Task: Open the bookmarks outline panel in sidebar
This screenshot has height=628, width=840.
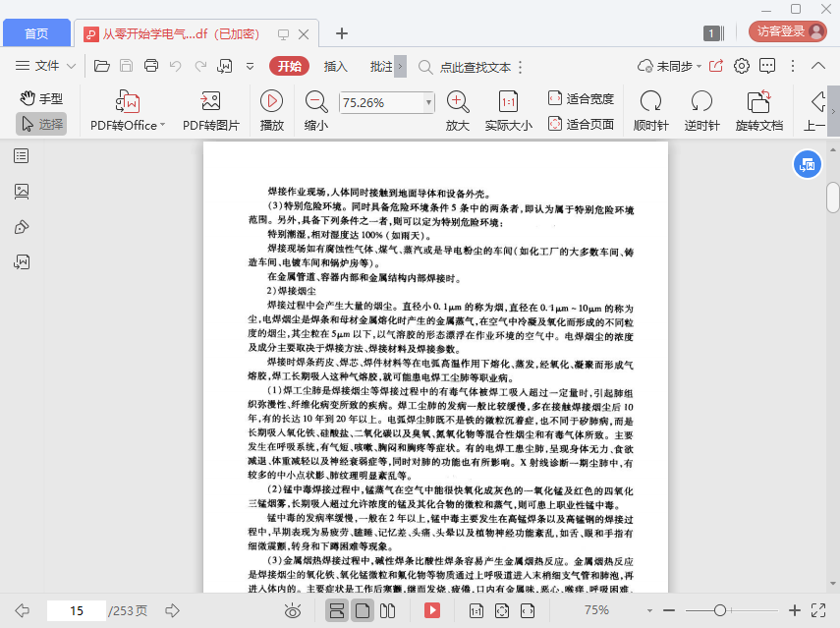Action: click(22, 156)
